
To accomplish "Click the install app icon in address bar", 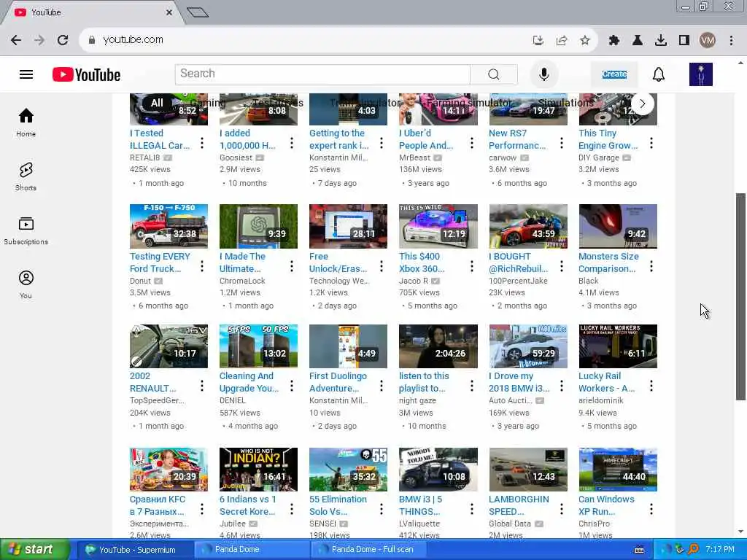I will click(538, 41).
